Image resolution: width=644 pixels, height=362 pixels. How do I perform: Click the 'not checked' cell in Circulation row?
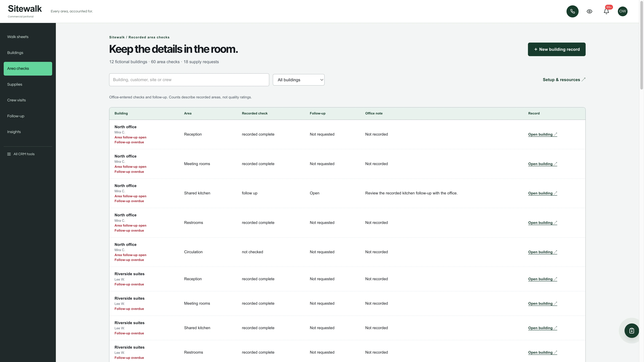click(252, 252)
